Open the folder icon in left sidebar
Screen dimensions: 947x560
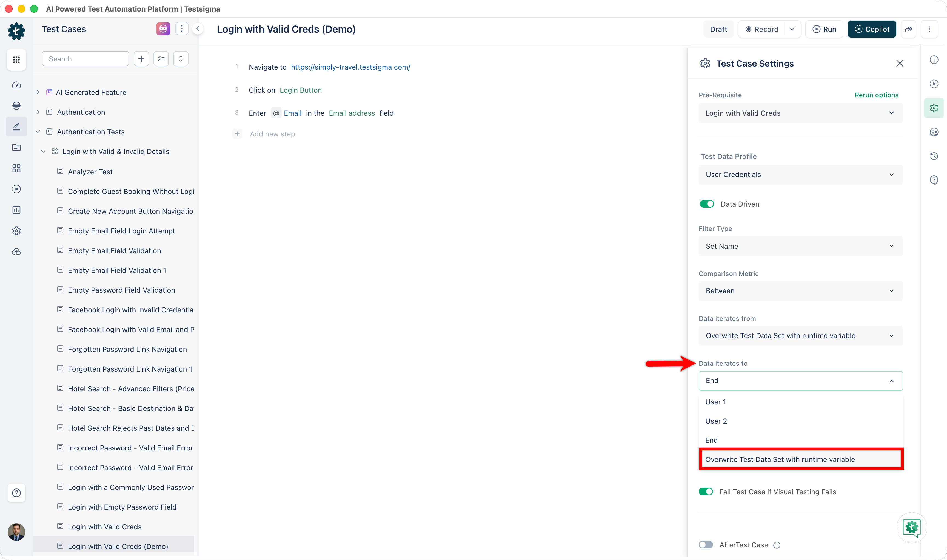(x=16, y=148)
